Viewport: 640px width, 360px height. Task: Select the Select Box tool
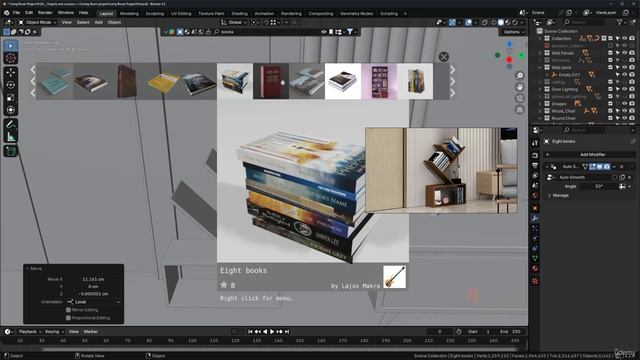pos(11,46)
